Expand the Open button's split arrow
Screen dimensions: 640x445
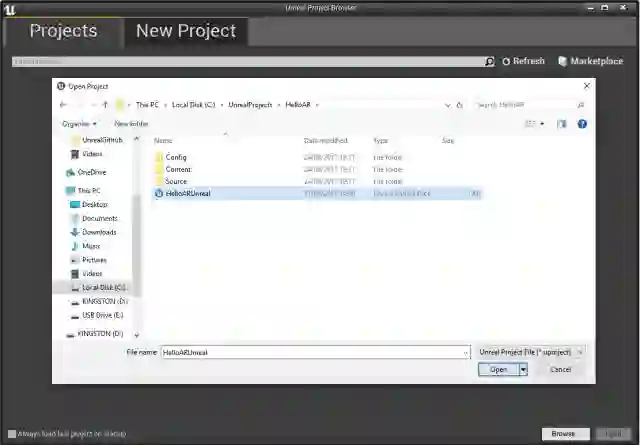(x=523, y=369)
